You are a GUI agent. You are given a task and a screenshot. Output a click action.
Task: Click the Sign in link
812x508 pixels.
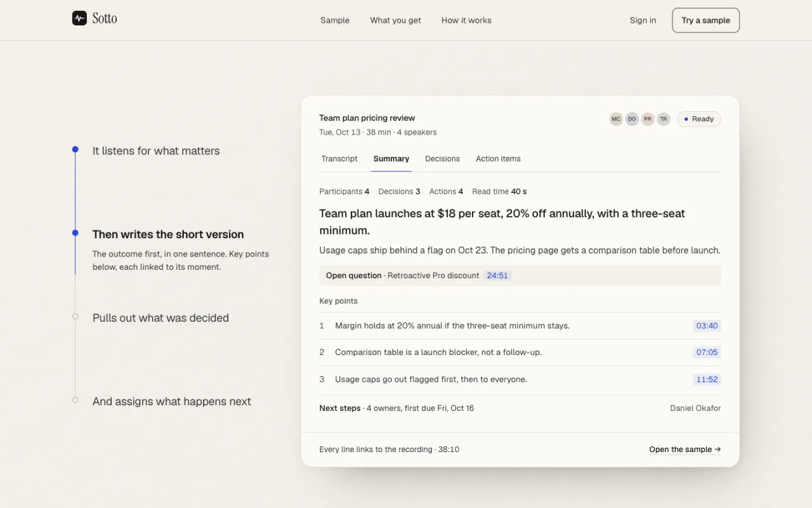[x=643, y=20]
